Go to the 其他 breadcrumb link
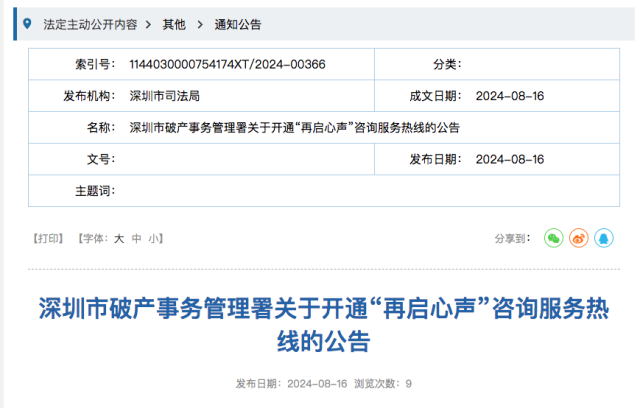This screenshot has height=408, width=640. click(x=174, y=24)
